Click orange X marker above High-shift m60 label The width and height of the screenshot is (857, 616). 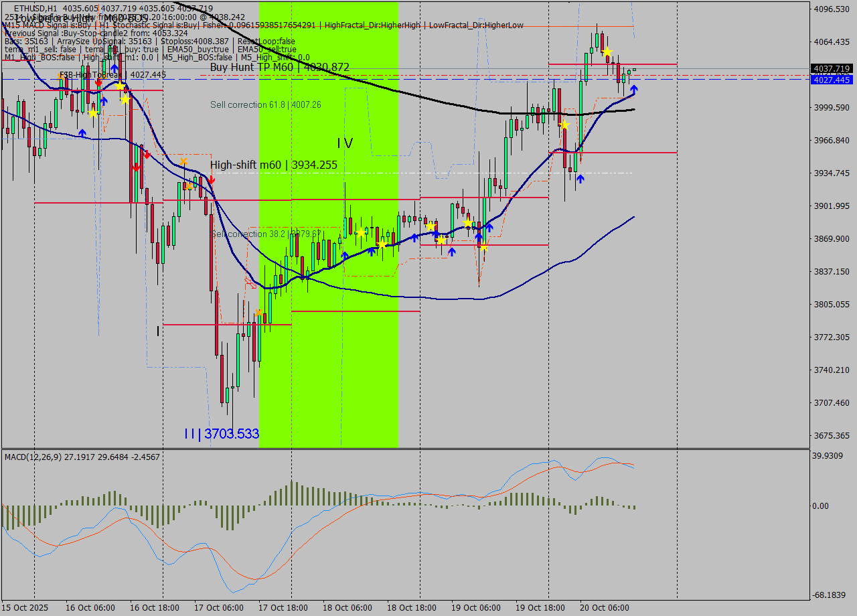[x=183, y=161]
